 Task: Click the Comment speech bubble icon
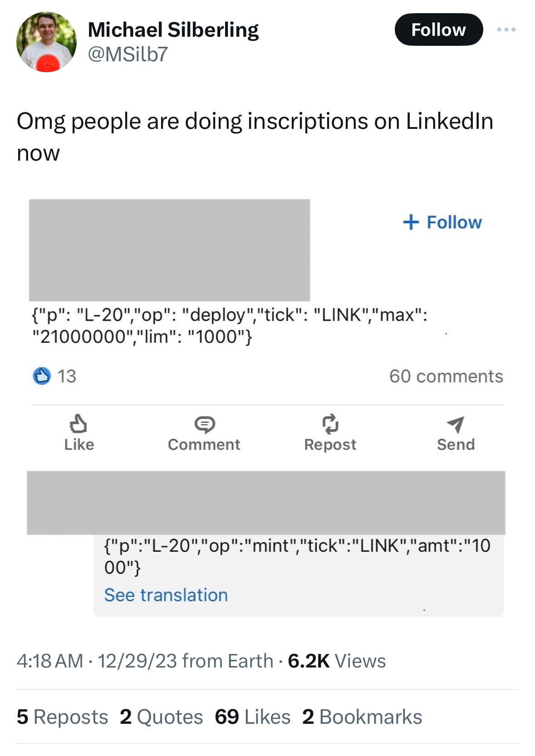click(205, 424)
